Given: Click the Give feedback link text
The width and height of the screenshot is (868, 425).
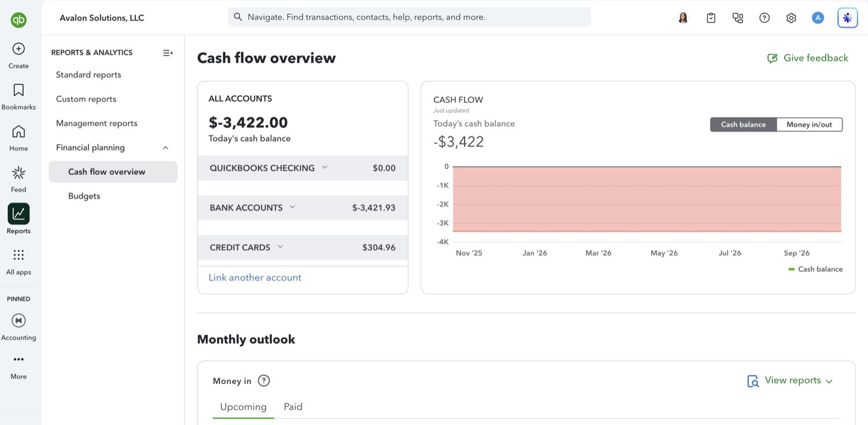Looking at the screenshot, I should tap(816, 58).
